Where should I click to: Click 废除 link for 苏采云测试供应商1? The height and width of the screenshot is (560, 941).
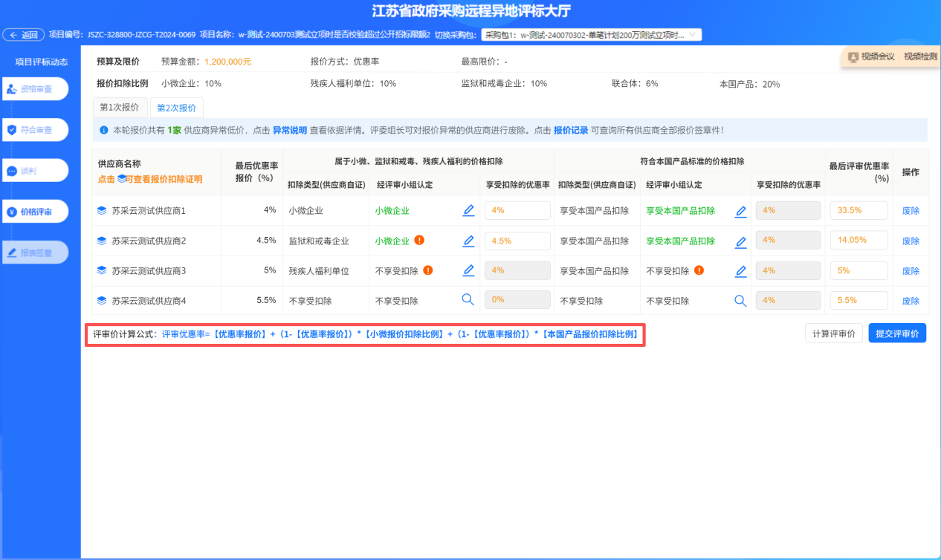tap(911, 211)
